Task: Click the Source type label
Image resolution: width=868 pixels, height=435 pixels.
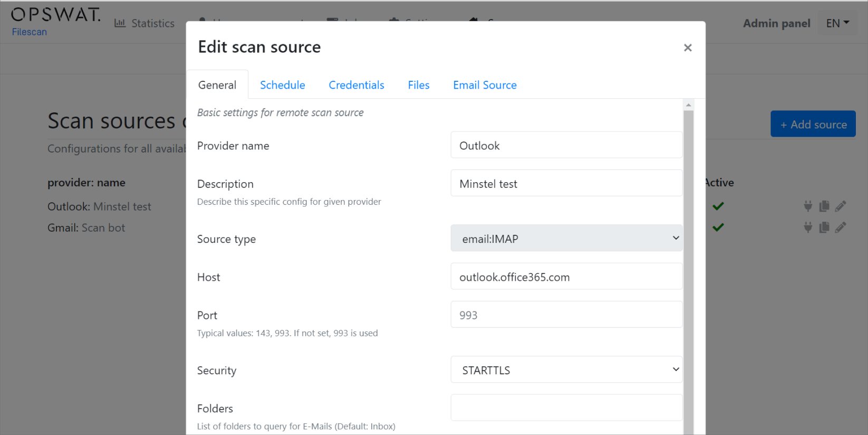Action: click(226, 239)
